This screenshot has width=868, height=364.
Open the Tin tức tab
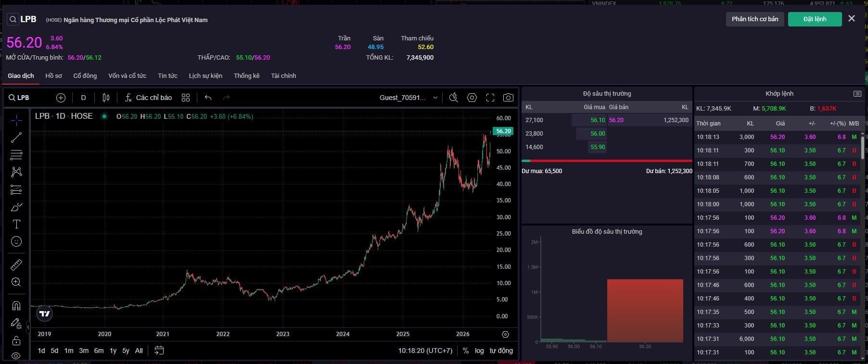[167, 75]
